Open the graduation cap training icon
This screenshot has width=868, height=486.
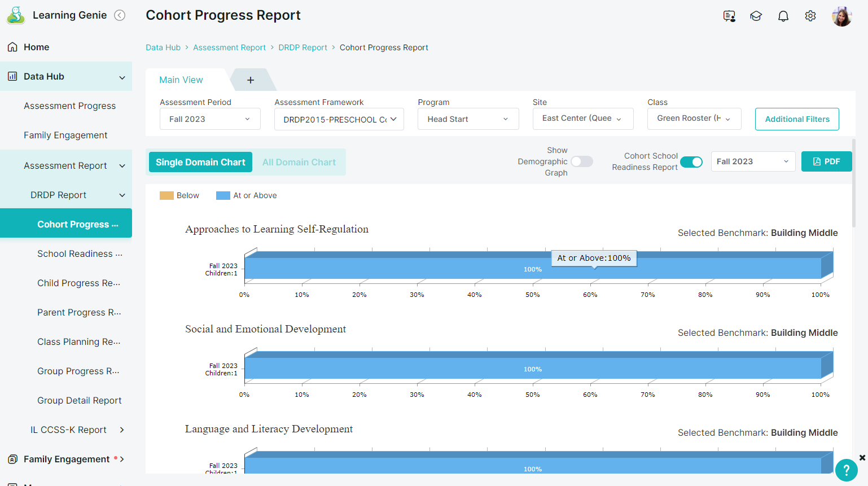(756, 16)
